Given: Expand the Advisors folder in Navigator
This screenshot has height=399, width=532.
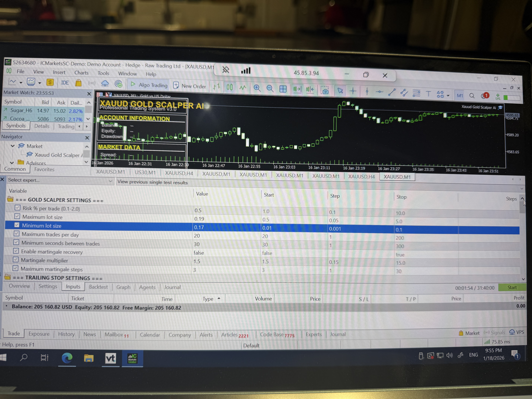Looking at the screenshot, I should (x=12, y=163).
